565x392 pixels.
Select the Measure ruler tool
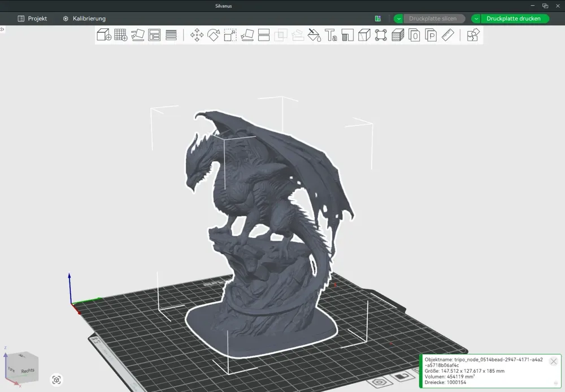coord(448,35)
